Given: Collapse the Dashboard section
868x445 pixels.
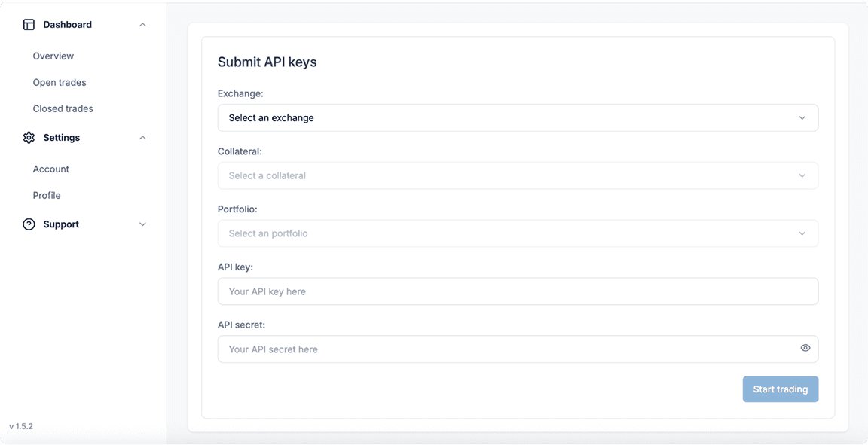Looking at the screenshot, I should coord(142,24).
